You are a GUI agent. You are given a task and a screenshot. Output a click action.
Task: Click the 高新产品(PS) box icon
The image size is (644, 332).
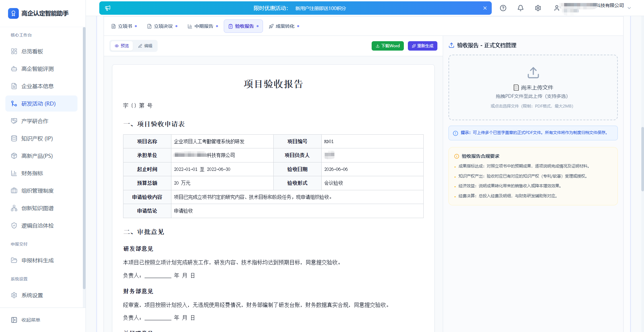[14, 156]
